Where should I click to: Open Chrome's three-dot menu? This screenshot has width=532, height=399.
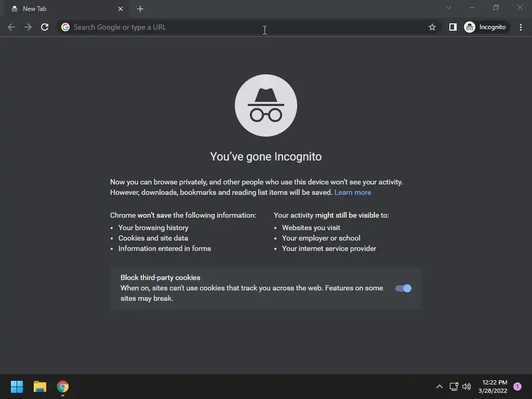click(521, 27)
